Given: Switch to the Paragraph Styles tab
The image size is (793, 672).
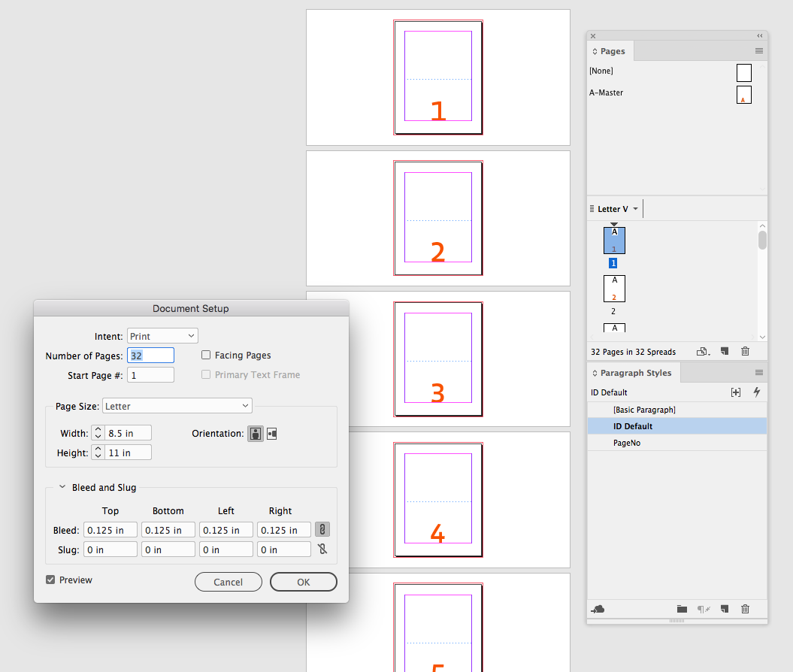Looking at the screenshot, I should (633, 372).
